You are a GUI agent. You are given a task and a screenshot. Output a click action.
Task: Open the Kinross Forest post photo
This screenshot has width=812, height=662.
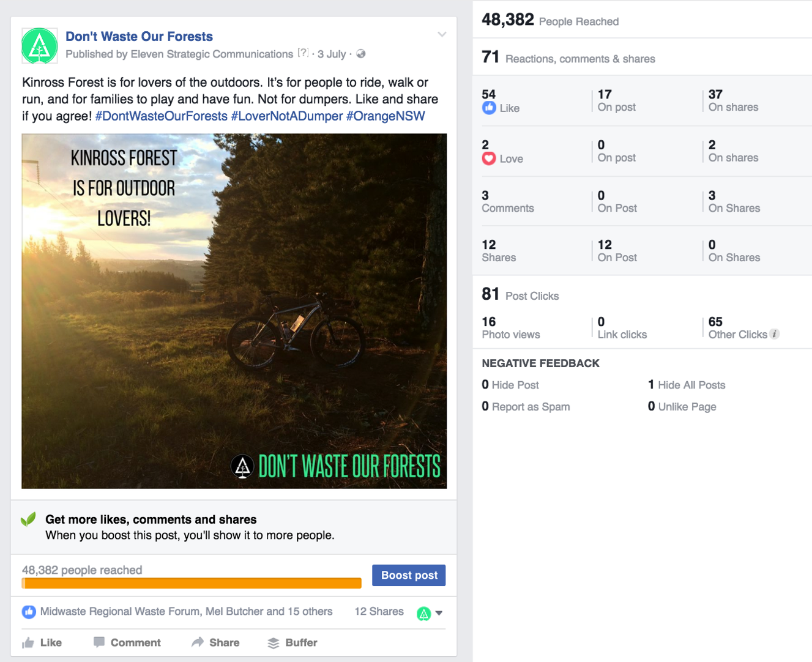[x=234, y=311]
